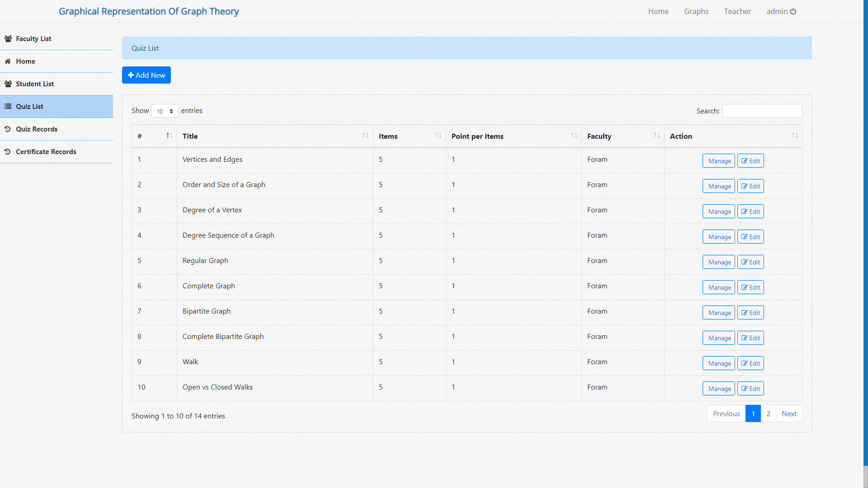
Task: Sort table by Title column arrows
Action: [x=365, y=136]
